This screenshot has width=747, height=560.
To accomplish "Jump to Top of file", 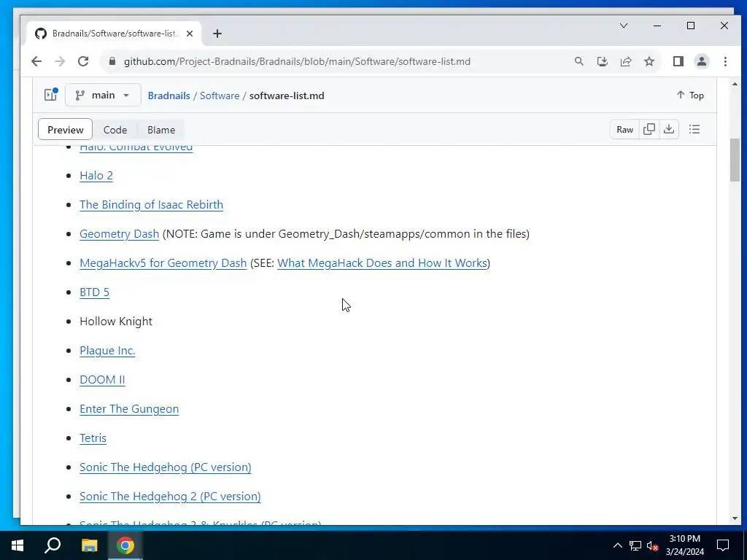I will tap(690, 96).
